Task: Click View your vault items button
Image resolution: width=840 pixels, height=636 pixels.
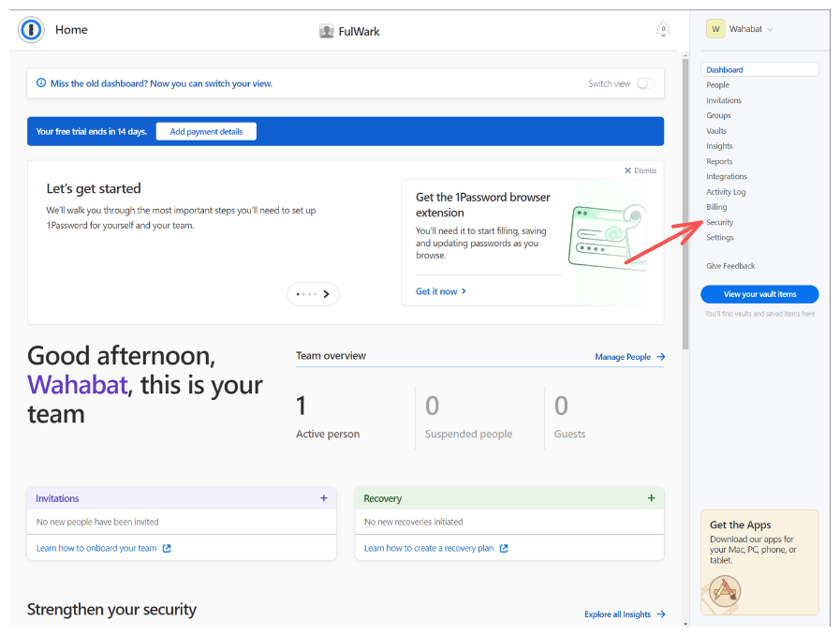Action: (x=759, y=294)
